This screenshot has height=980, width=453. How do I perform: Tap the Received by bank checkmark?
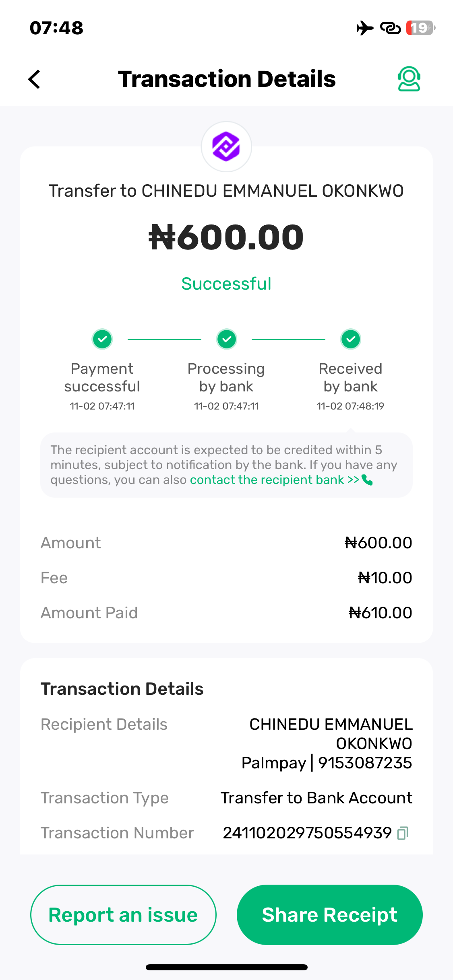coord(351,339)
